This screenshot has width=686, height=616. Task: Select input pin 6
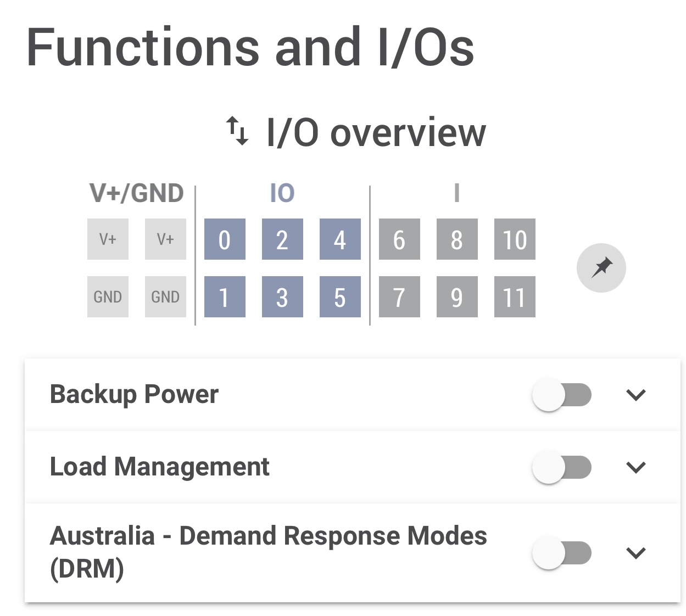399,239
